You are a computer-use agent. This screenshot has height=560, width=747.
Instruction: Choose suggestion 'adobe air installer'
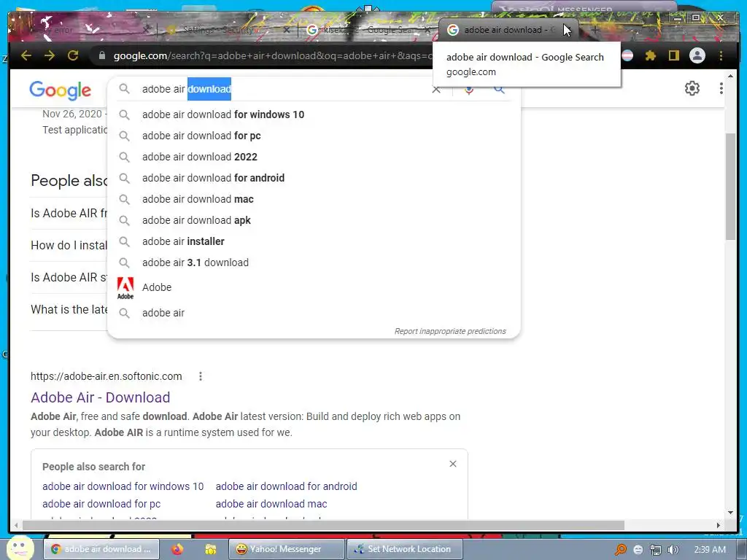coord(314,241)
